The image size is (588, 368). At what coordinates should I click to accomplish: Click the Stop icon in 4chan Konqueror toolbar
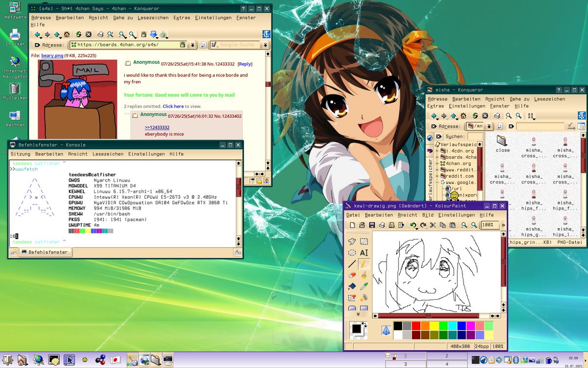pyautogui.click(x=88, y=34)
